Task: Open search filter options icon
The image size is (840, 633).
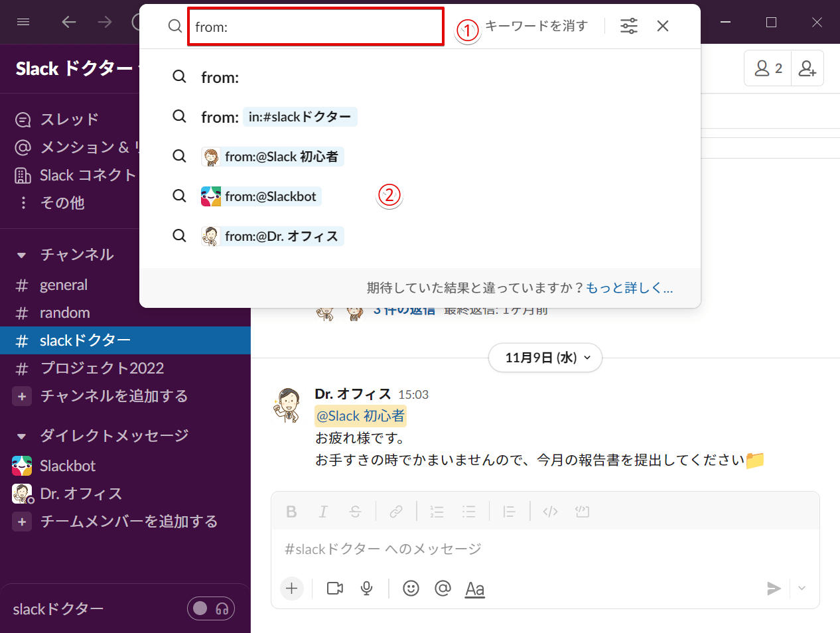Action: 628,26
